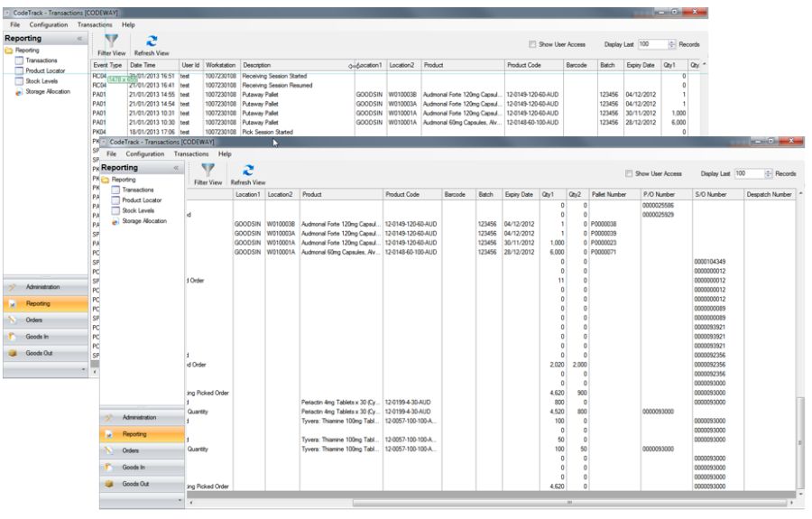
Task: Collapse Reporting panel chevron in back window
Action: (78, 39)
